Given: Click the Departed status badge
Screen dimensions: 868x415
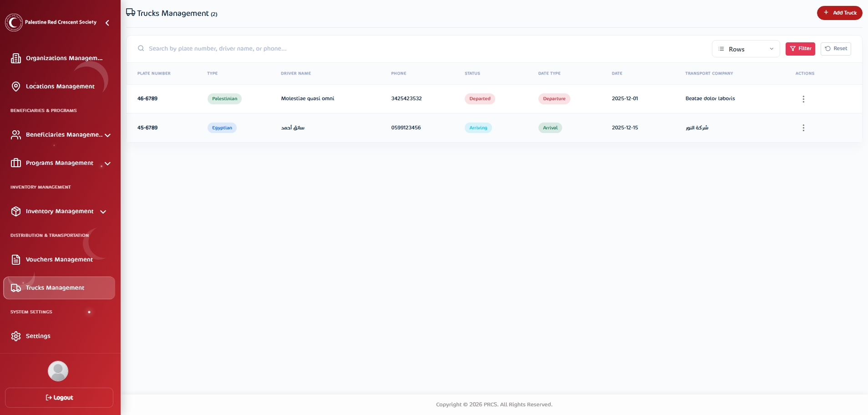Looking at the screenshot, I should click(479, 99).
